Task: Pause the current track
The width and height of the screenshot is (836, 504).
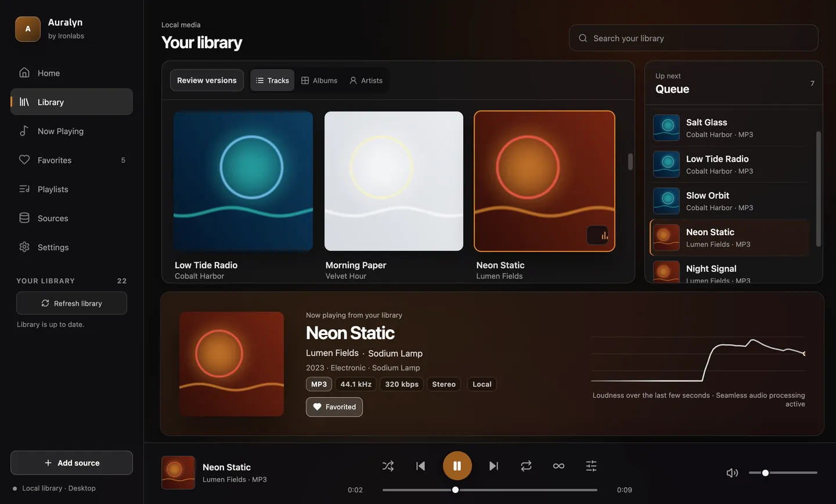Action: coord(457,466)
